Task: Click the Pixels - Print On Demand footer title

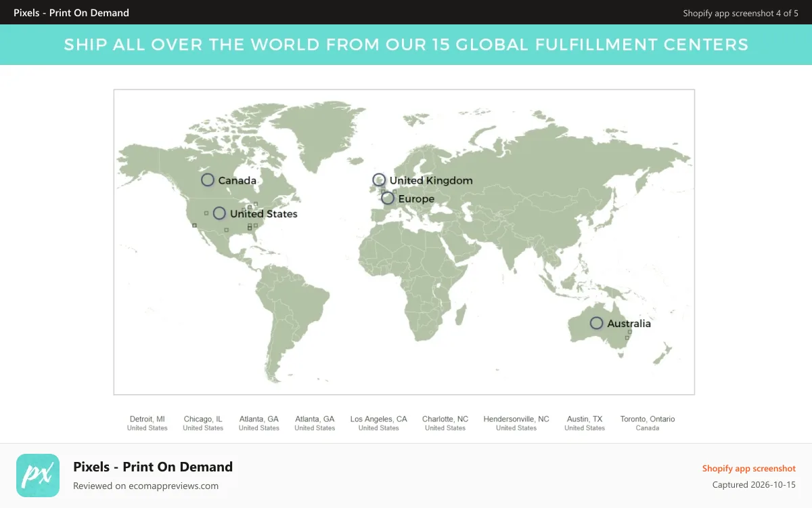Action: pyautogui.click(x=153, y=467)
